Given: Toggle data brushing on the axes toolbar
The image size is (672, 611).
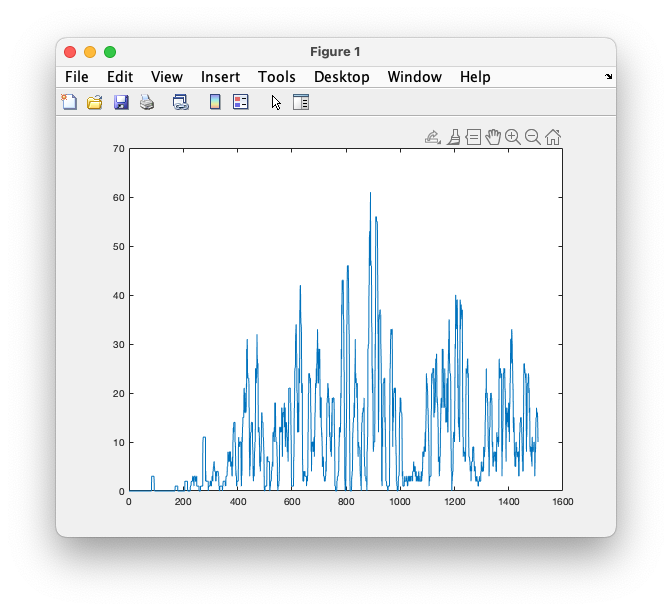Looking at the screenshot, I should (453, 137).
